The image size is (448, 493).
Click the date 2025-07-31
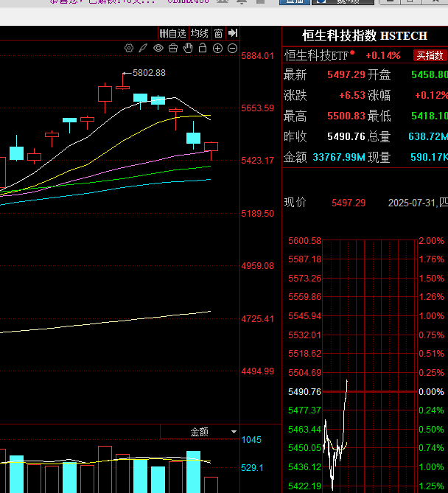411,203
